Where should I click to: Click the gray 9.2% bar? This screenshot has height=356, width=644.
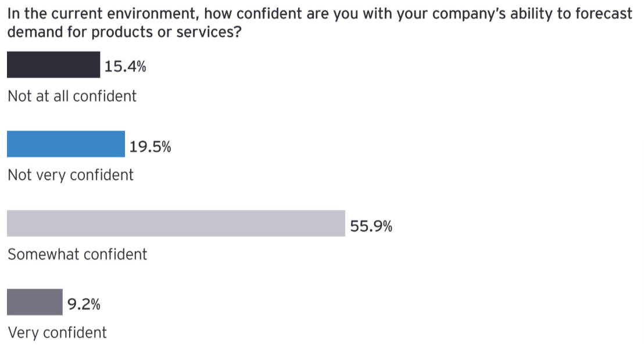[35, 302]
